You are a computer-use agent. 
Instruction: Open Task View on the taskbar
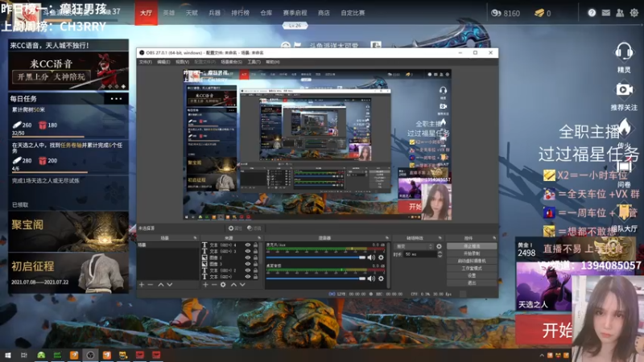click(x=24, y=355)
